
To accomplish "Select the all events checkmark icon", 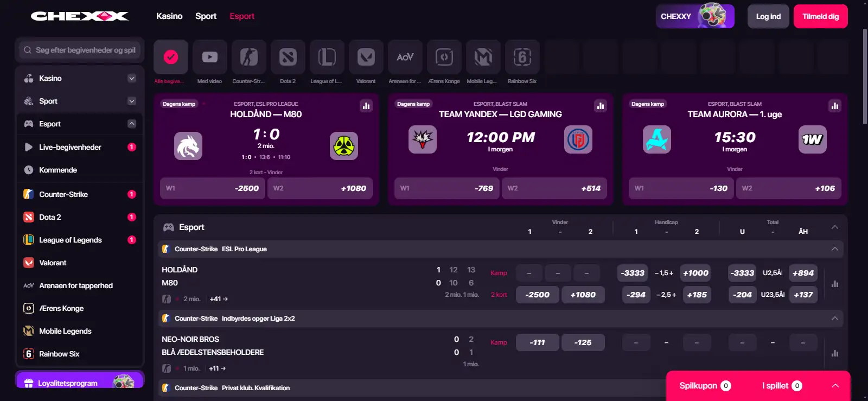I will click(170, 57).
